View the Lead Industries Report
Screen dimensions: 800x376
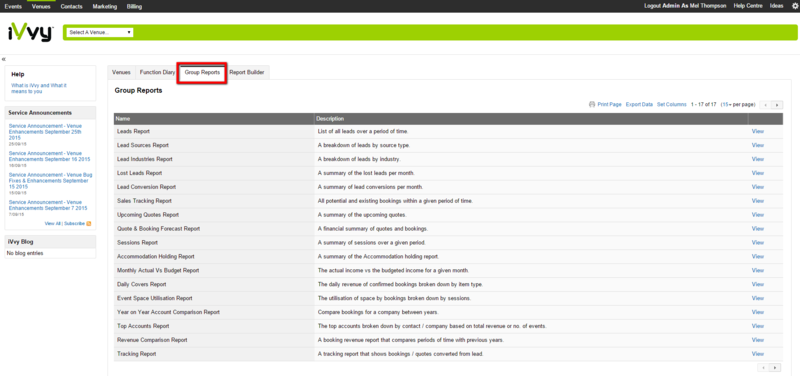758,159
